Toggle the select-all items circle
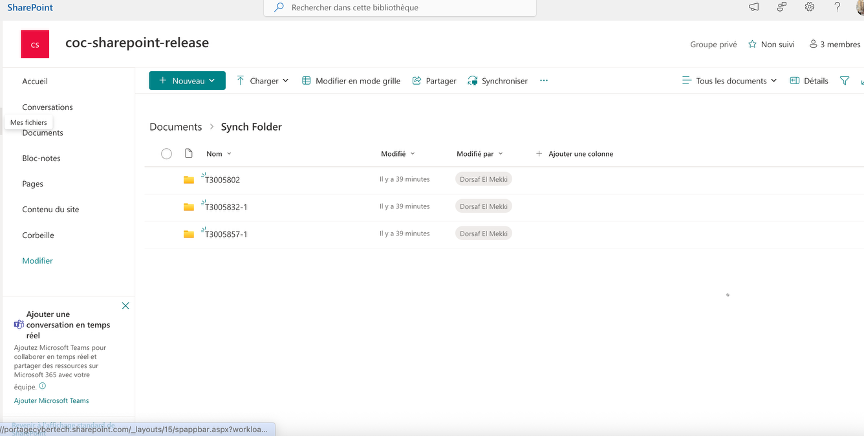The width and height of the screenshot is (864, 436). [166, 154]
